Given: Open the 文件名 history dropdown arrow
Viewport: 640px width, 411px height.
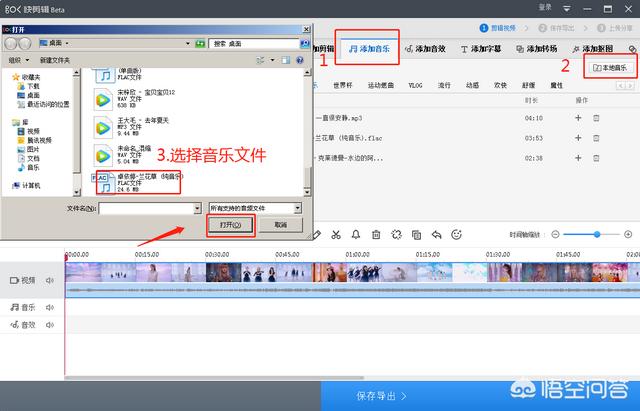Looking at the screenshot, I should (198, 208).
